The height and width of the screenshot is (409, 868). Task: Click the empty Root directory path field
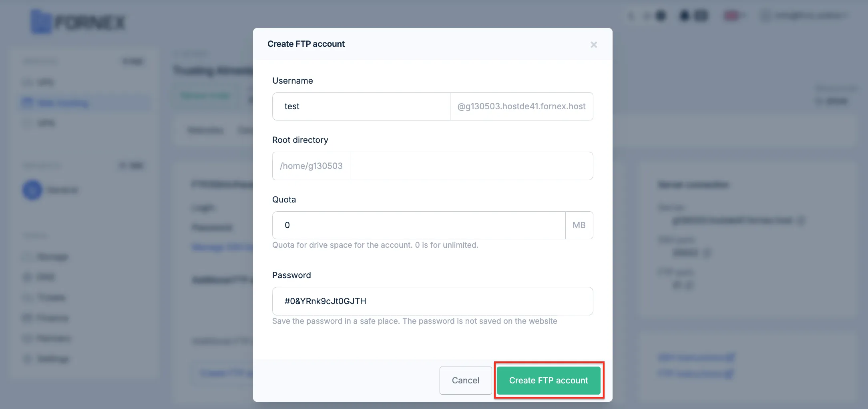471,166
